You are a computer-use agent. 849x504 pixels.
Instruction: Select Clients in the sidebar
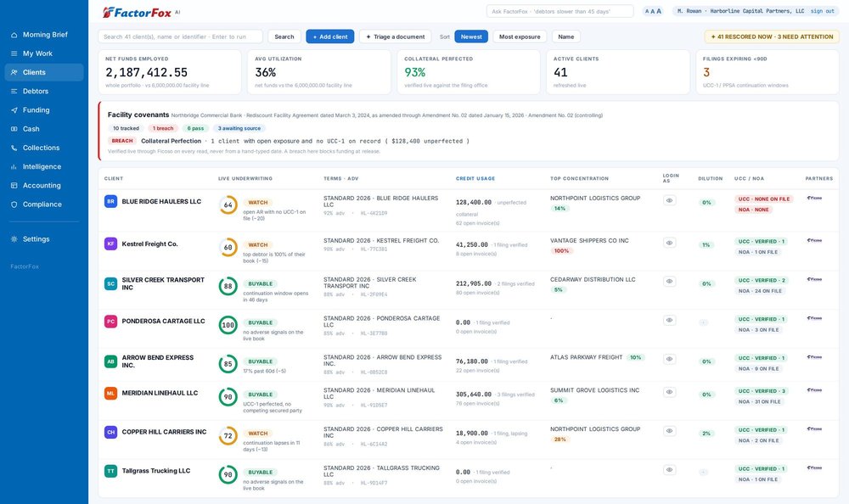(x=44, y=72)
